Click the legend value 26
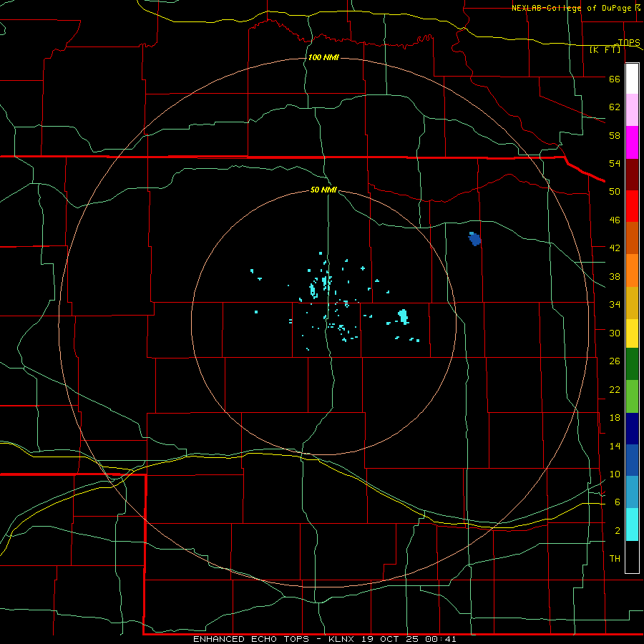The image size is (644, 644). click(615, 361)
